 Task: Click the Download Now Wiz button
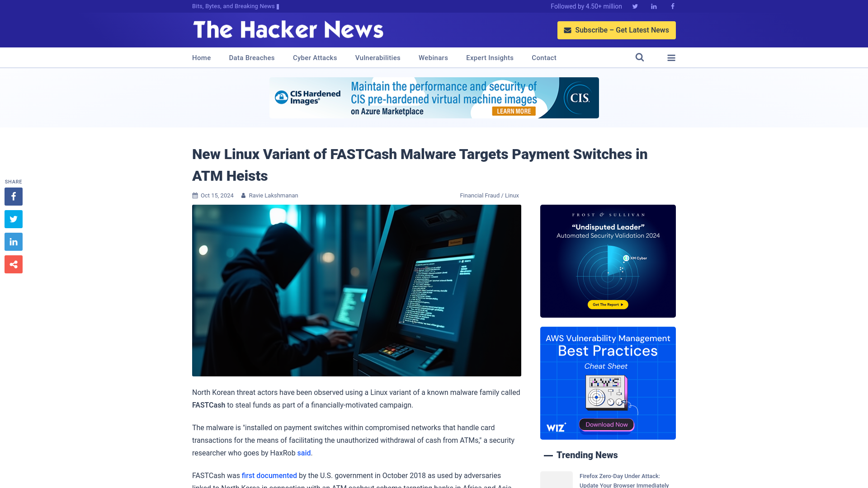(x=606, y=424)
